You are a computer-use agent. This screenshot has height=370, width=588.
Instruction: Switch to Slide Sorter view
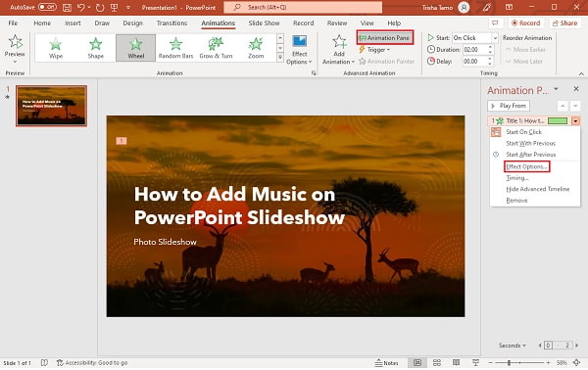click(x=436, y=362)
